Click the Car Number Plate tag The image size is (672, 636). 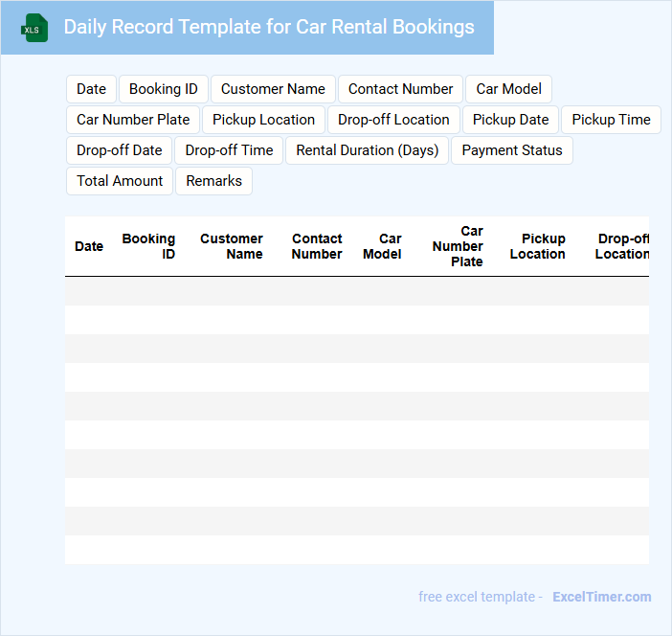click(x=133, y=120)
